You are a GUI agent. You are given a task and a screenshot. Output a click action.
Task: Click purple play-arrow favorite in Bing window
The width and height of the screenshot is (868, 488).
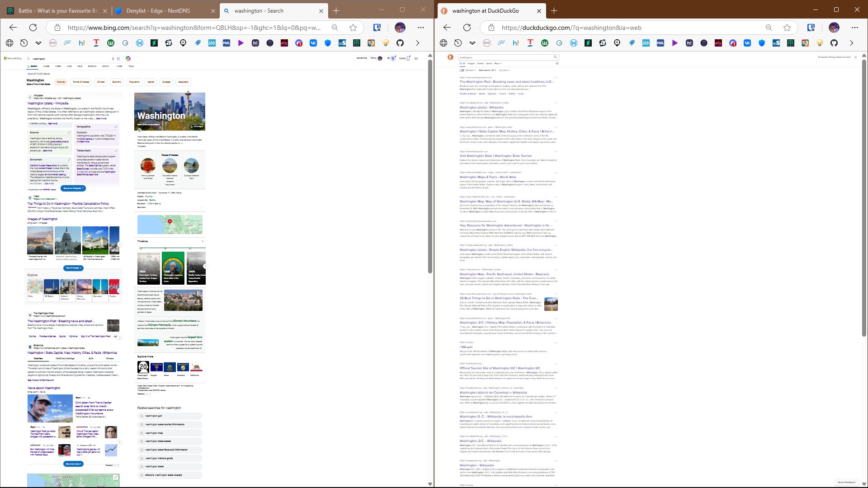pyautogui.click(x=241, y=43)
